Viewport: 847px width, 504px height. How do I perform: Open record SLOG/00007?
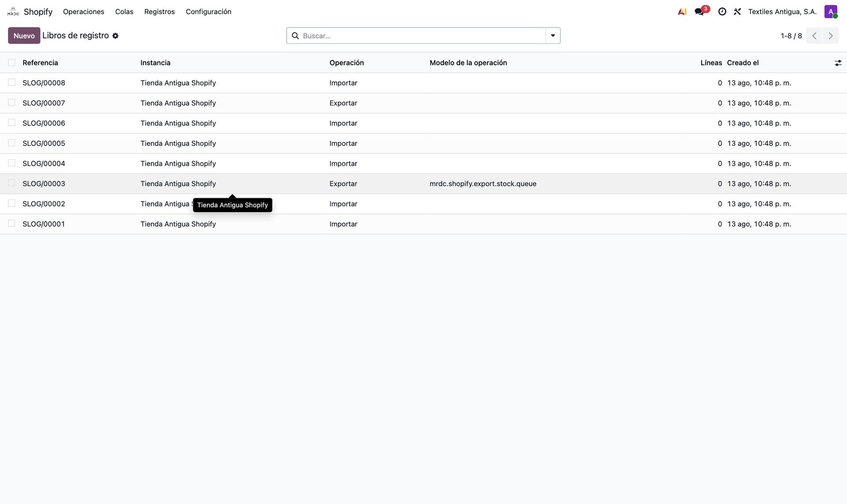tap(44, 103)
